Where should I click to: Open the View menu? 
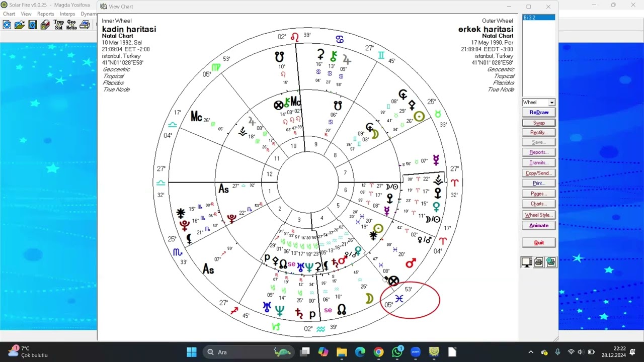coord(26,14)
